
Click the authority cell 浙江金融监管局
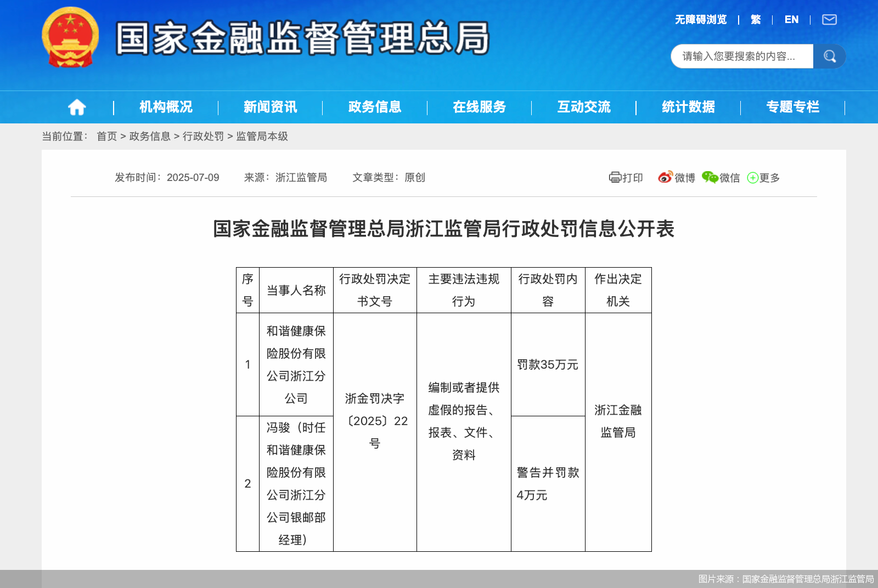pyautogui.click(x=618, y=421)
